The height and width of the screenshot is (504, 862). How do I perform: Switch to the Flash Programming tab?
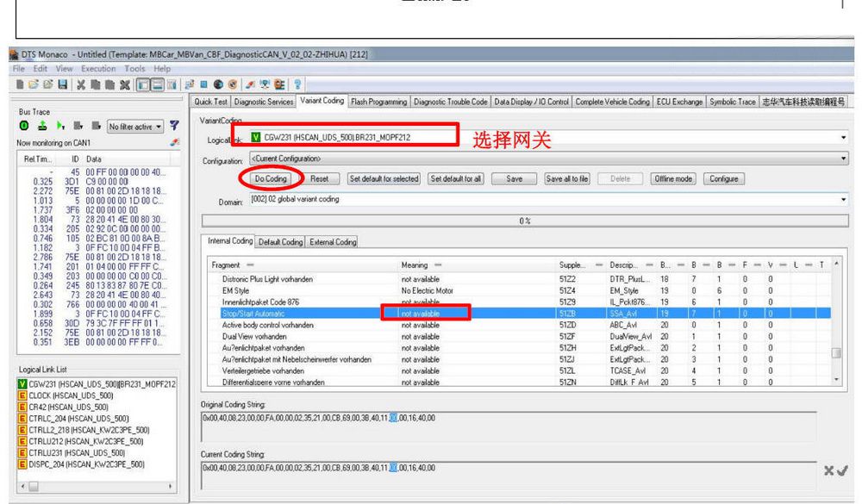pos(378,102)
